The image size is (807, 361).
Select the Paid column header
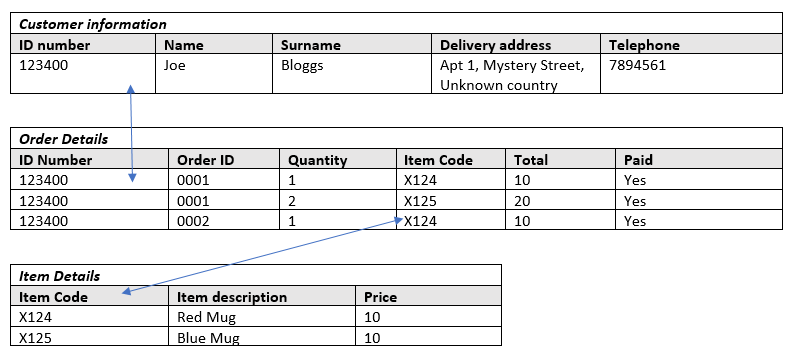[x=699, y=159]
